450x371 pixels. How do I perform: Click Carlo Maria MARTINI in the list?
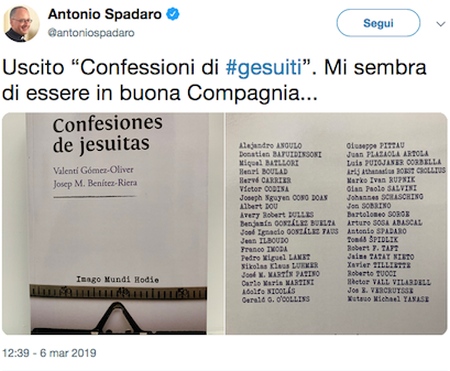click(x=278, y=283)
